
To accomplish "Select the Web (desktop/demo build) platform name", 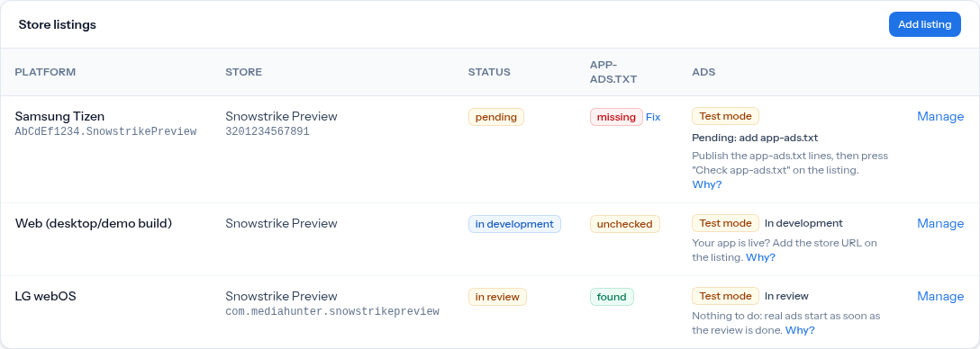I will point(93,223).
